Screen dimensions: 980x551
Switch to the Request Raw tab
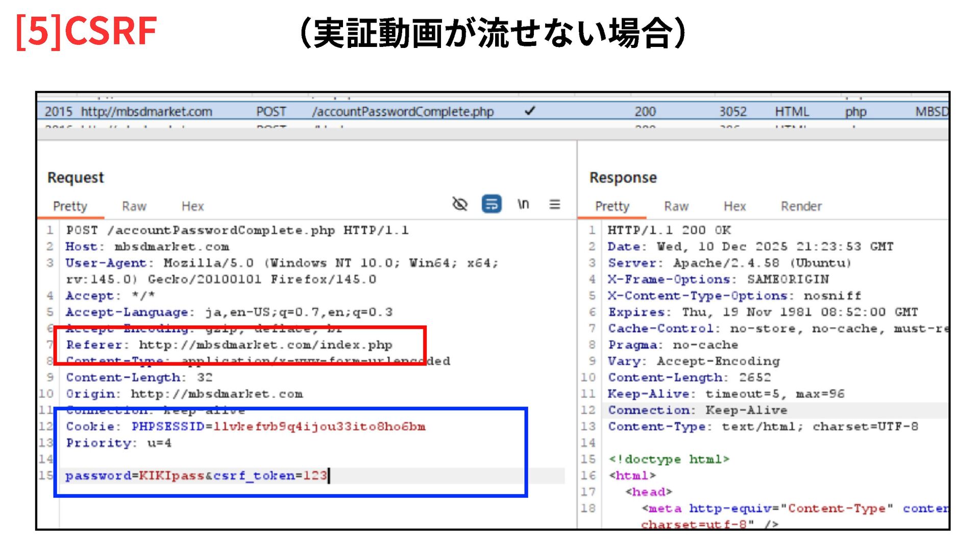point(134,206)
